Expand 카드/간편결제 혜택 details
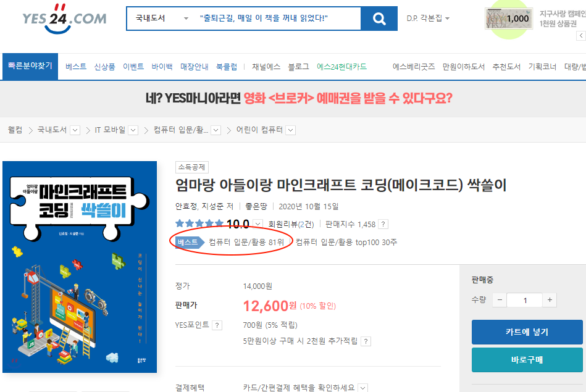 click(x=362, y=388)
